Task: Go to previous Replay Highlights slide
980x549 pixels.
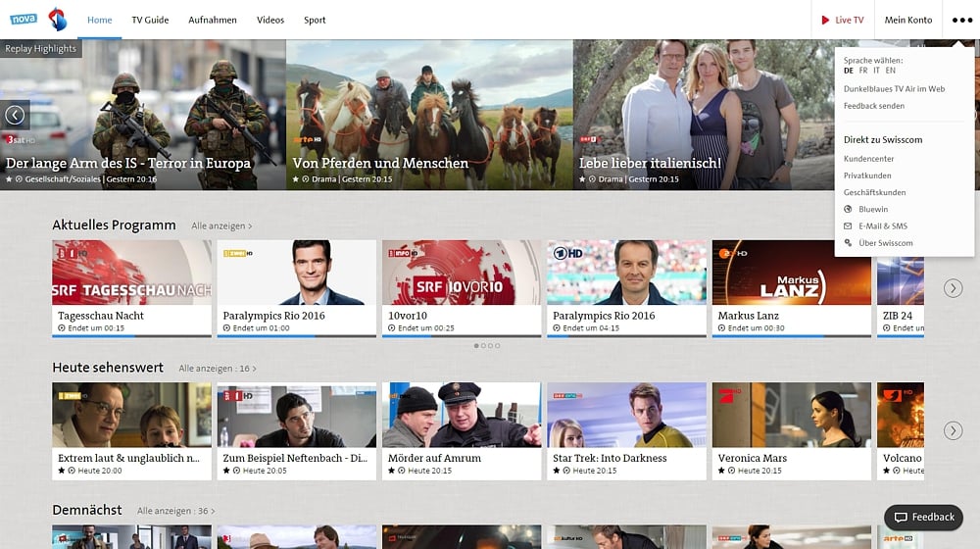Action: point(15,115)
